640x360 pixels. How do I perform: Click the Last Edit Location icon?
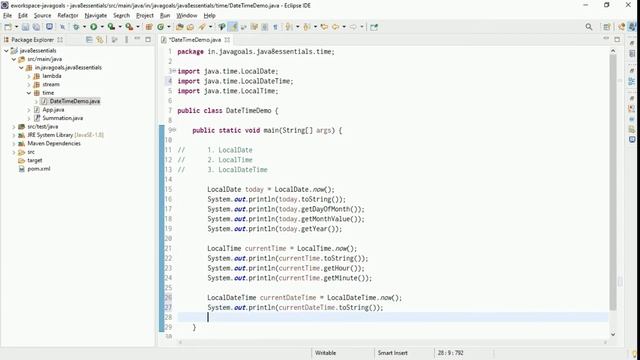tap(324, 27)
